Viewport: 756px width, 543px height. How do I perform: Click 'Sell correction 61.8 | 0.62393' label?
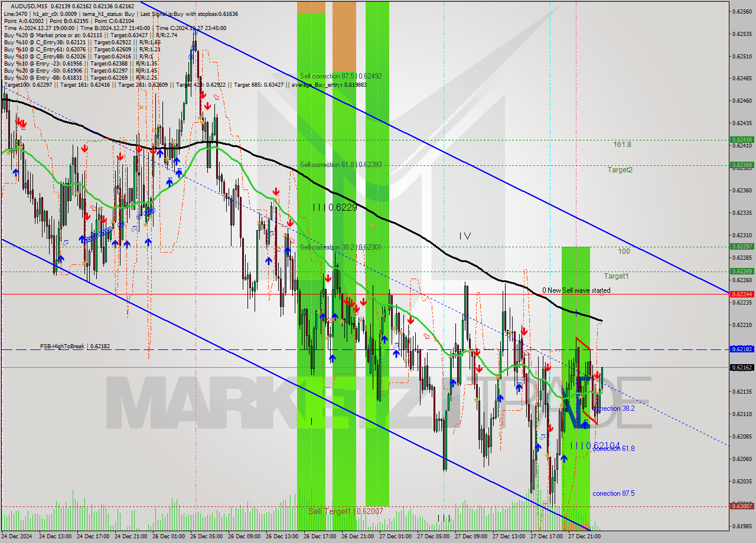(x=341, y=165)
